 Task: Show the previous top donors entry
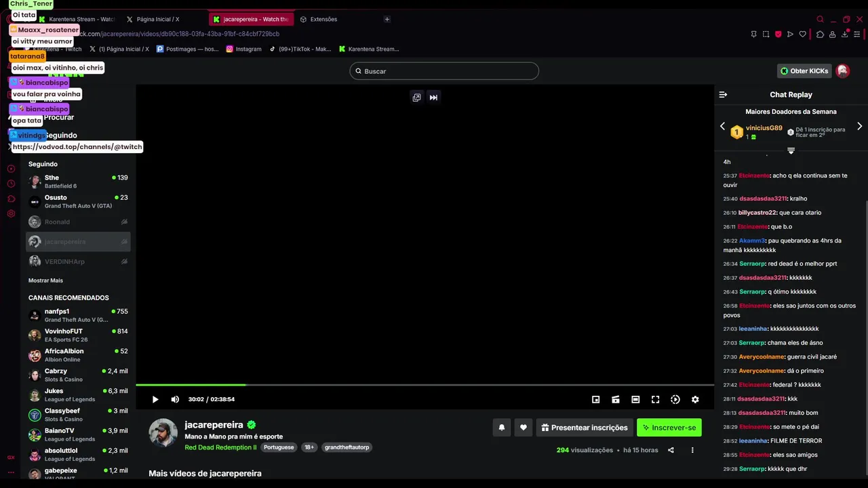tap(722, 127)
